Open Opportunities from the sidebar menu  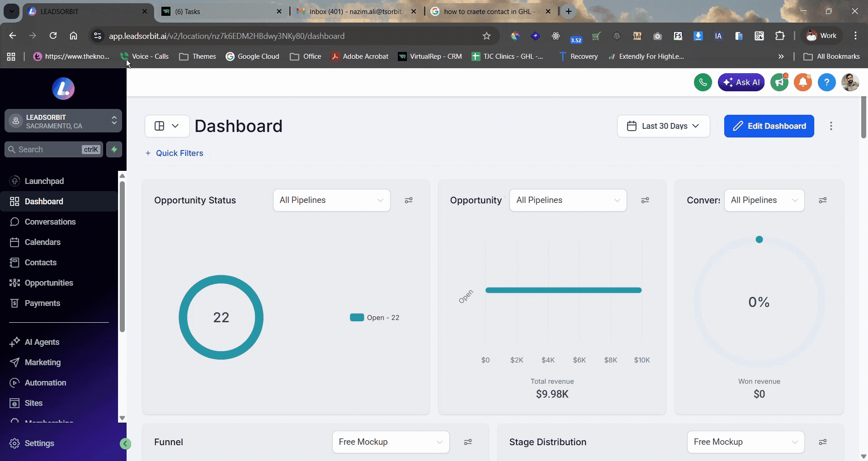tap(49, 283)
